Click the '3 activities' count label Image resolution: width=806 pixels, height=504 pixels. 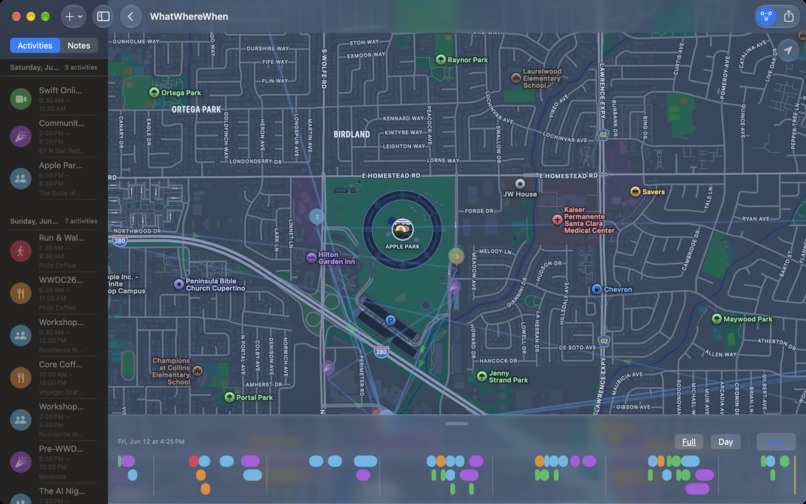81,67
